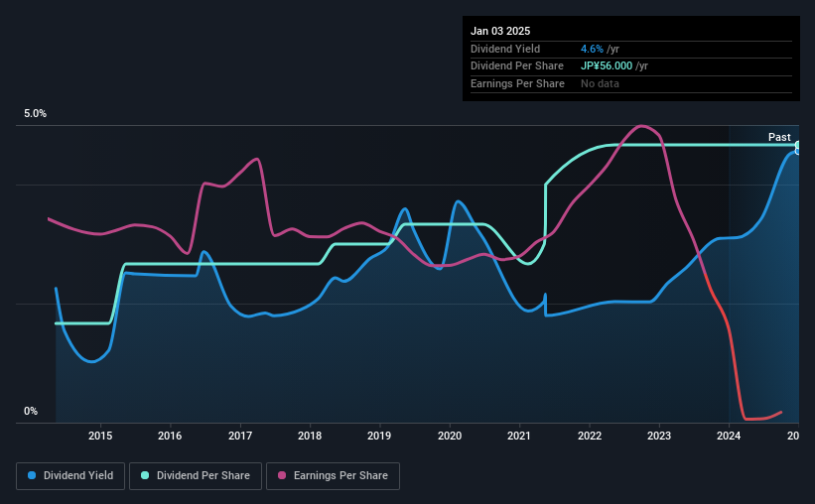815x504 pixels.
Task: Click the pink Earnings Per Share legend dot
Action: [x=282, y=475]
